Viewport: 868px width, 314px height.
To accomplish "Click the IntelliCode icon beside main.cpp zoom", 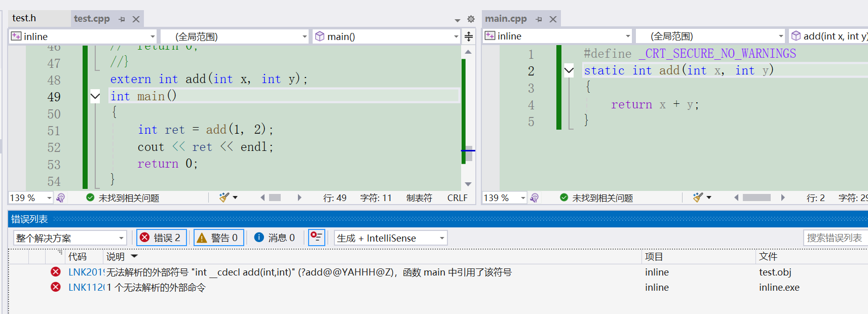I will tap(534, 198).
